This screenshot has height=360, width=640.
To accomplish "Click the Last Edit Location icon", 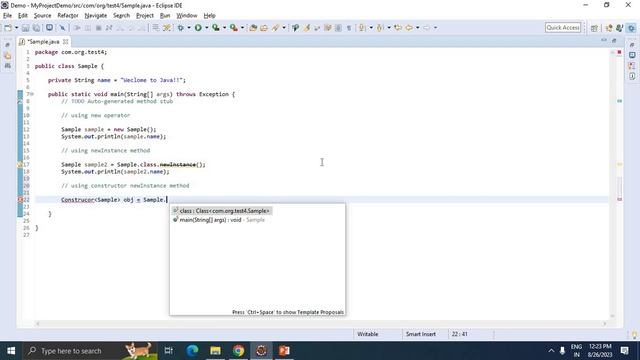I will pos(398,28).
